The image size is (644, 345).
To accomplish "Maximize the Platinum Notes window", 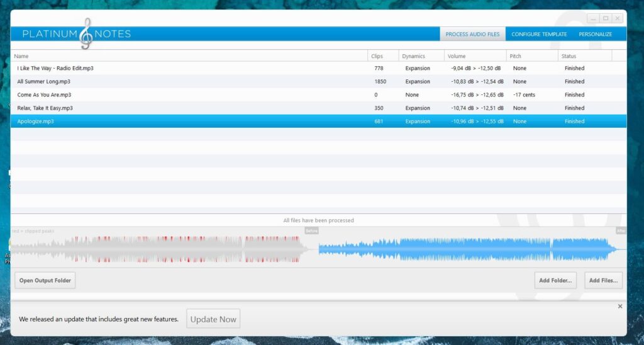I will coord(605,19).
